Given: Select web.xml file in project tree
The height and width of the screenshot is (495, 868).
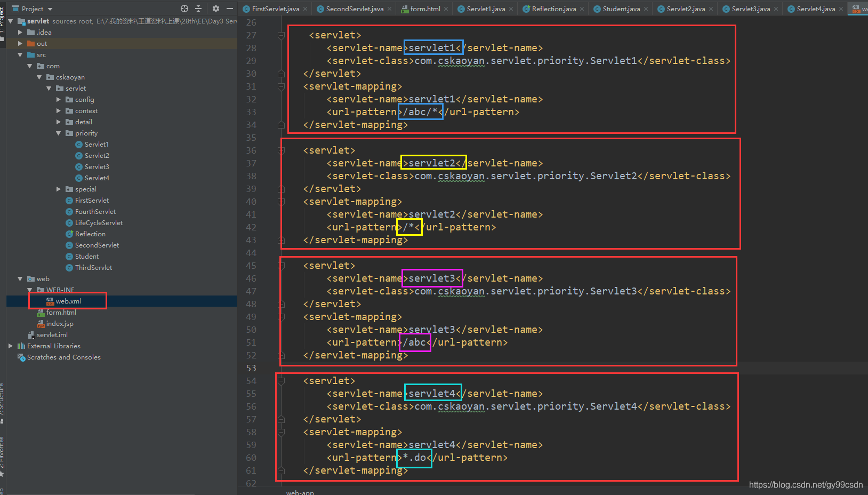Looking at the screenshot, I should coord(68,301).
